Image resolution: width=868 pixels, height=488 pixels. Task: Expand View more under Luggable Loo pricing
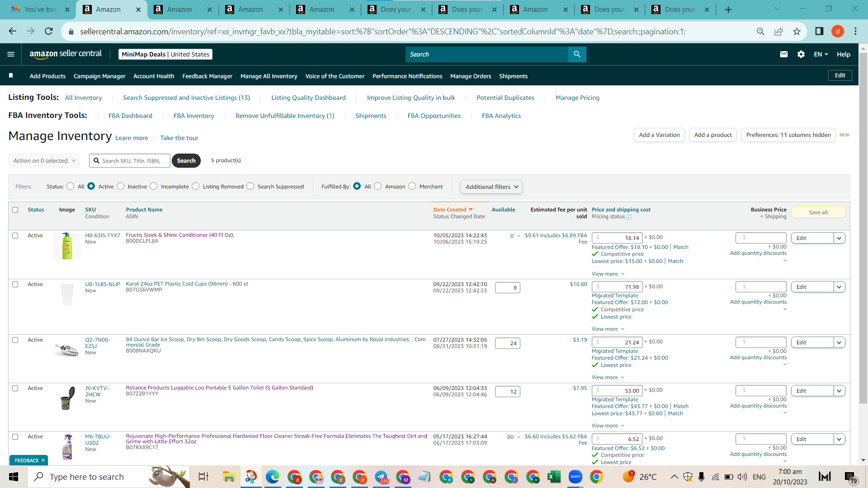coord(608,426)
